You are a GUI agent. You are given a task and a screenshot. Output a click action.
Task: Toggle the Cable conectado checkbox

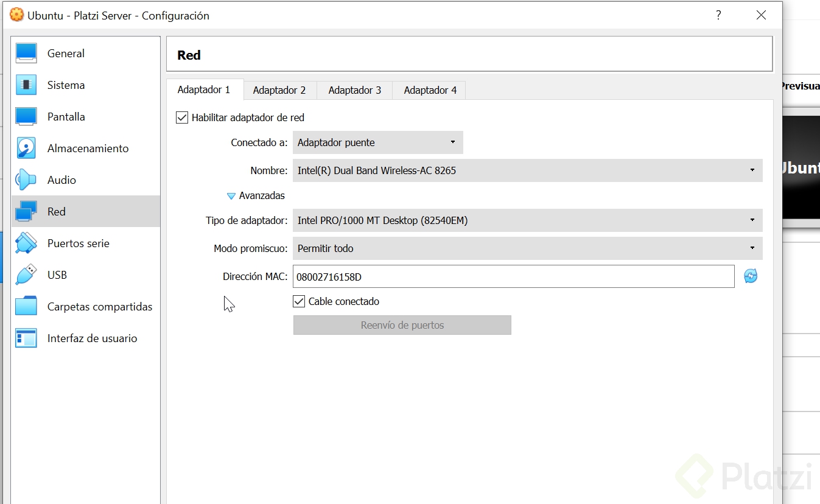(x=299, y=301)
